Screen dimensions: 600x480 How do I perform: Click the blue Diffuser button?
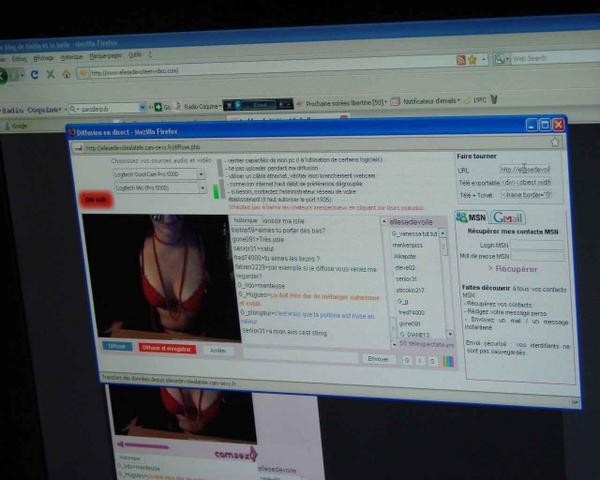click(117, 346)
